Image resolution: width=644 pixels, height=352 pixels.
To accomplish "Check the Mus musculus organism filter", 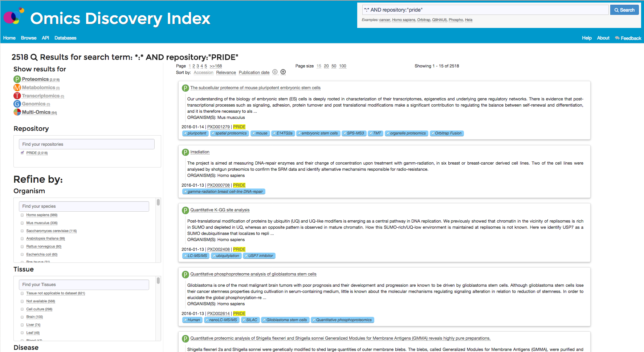I will pos(22,223).
